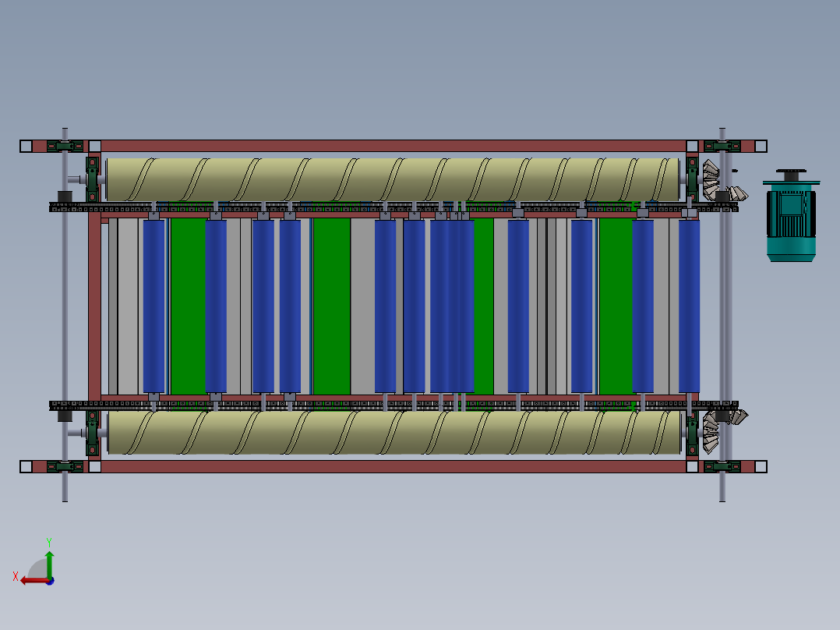Click the leftmost blue roller
Screen dimensions: 840x630
point(154,306)
